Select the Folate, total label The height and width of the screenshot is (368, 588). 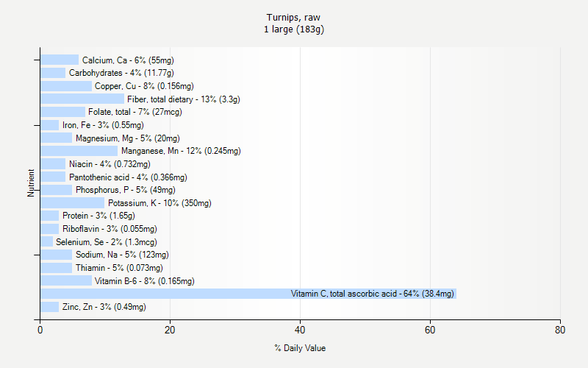pyautogui.click(x=135, y=112)
